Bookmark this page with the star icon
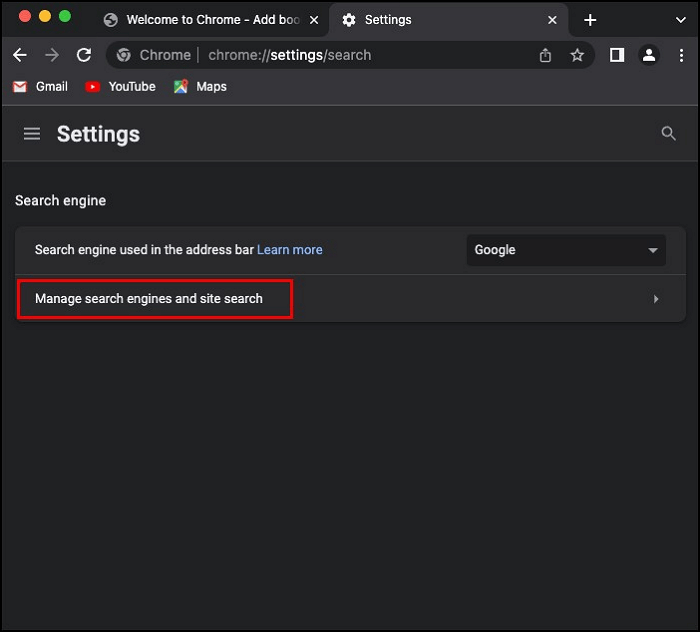Viewport: 700px width, 632px height. pos(577,56)
